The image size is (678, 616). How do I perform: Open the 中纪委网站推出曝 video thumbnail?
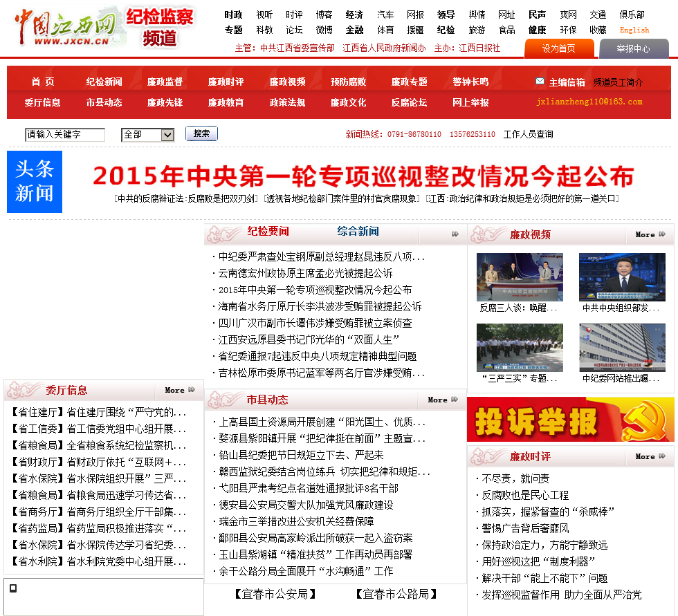click(622, 348)
